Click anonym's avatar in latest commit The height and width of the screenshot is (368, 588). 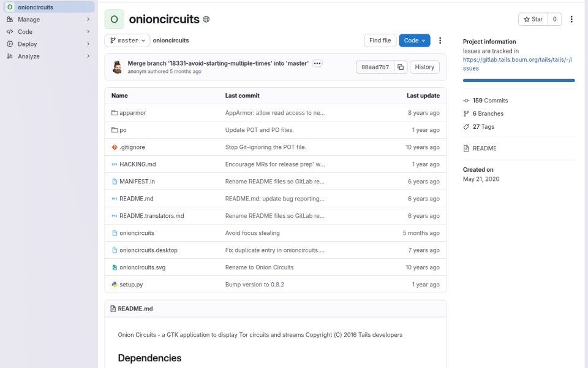118,67
